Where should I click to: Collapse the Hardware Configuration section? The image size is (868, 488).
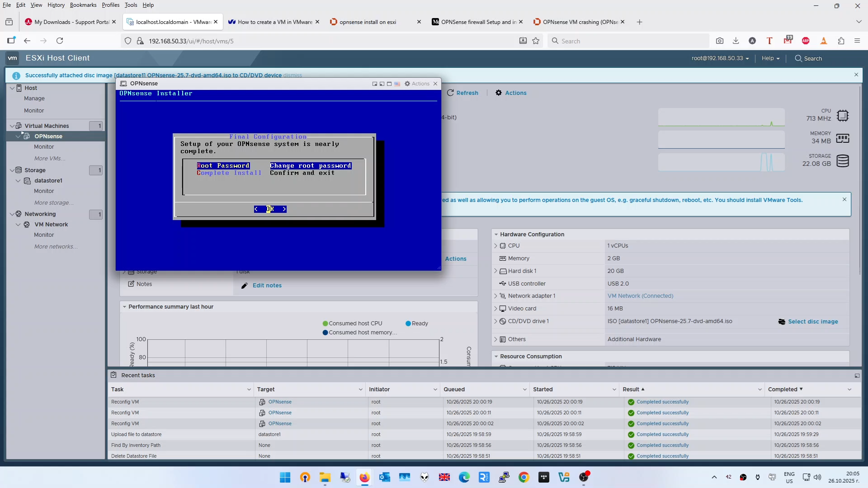[x=496, y=235]
